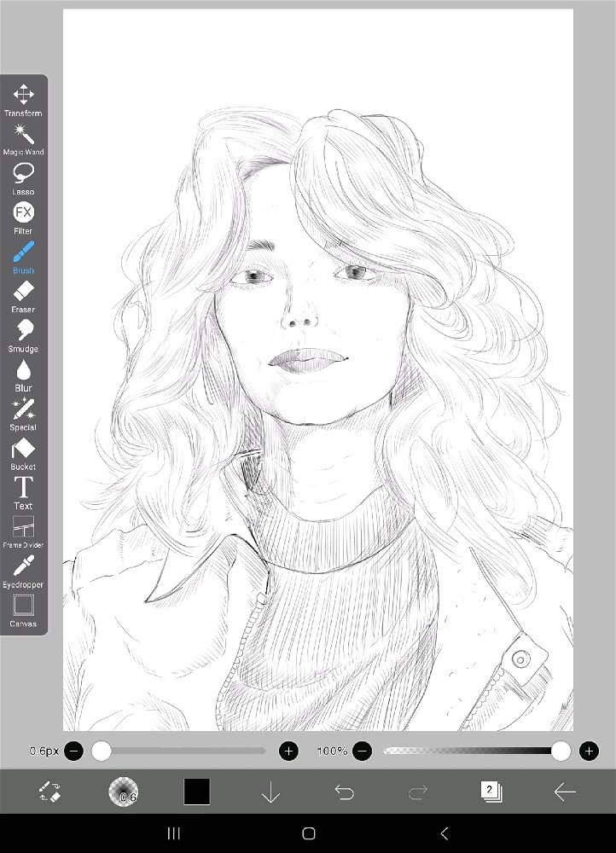Image resolution: width=616 pixels, height=853 pixels.
Task: Tap the down arrow to hide toolbar
Action: pos(270,792)
